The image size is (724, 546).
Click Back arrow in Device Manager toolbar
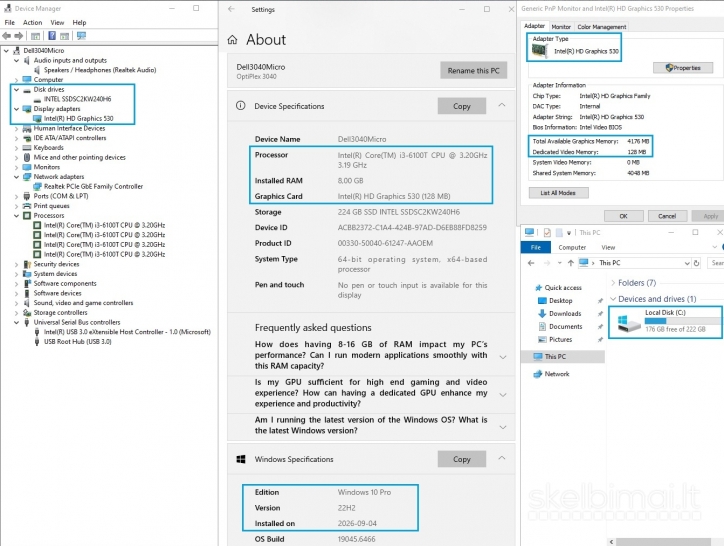click(6, 36)
